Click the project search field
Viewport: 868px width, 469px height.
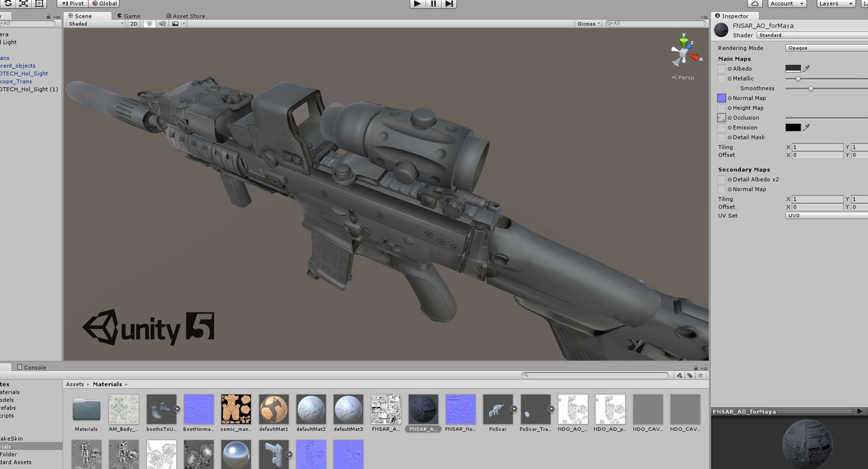point(595,375)
